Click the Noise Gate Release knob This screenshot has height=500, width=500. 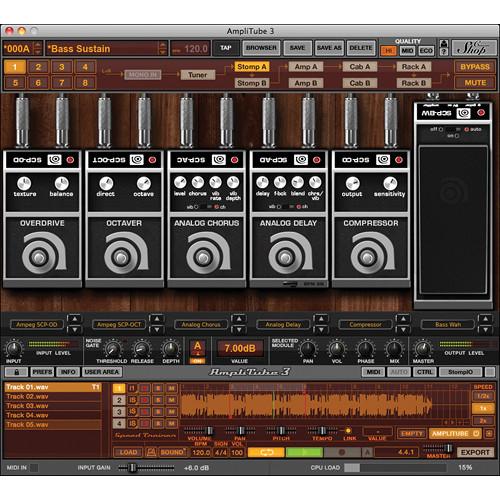click(142, 349)
